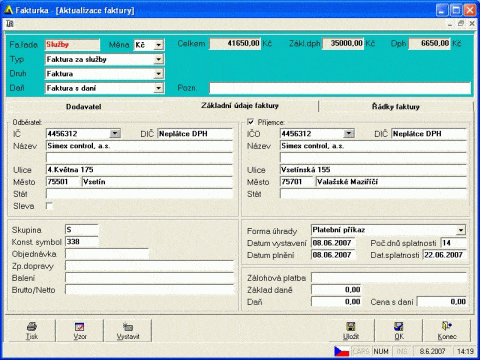Screen dimensions: 480x360
Task: Click the Pozn. note field
Action: (340, 88)
